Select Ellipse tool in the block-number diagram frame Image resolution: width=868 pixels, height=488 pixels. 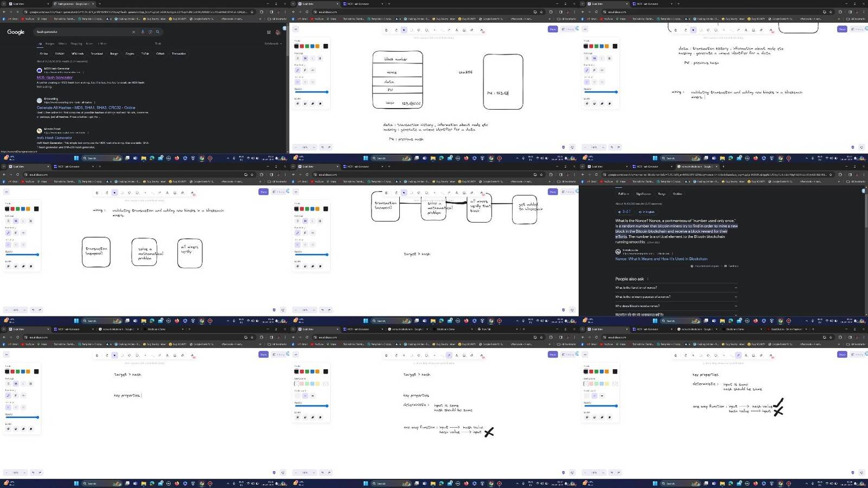click(426, 30)
